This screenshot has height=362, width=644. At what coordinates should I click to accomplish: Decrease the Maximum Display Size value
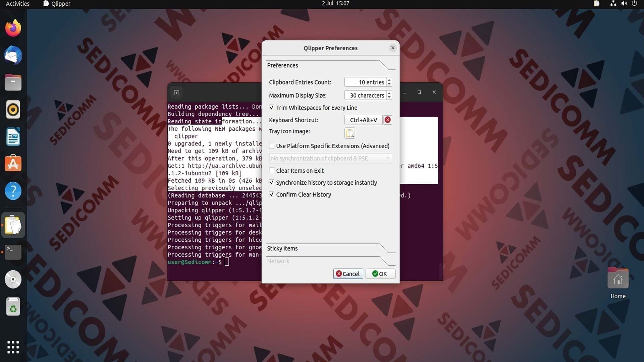[x=389, y=98]
